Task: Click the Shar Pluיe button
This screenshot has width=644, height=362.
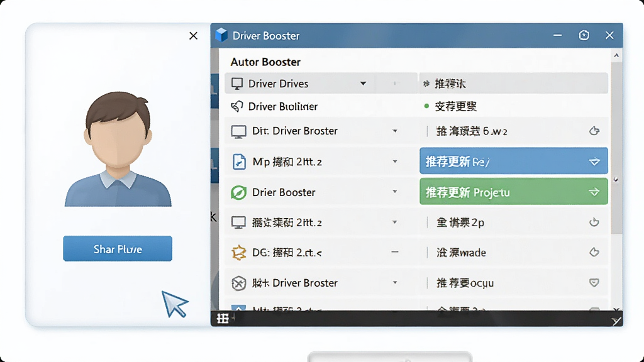Action: [x=118, y=249]
